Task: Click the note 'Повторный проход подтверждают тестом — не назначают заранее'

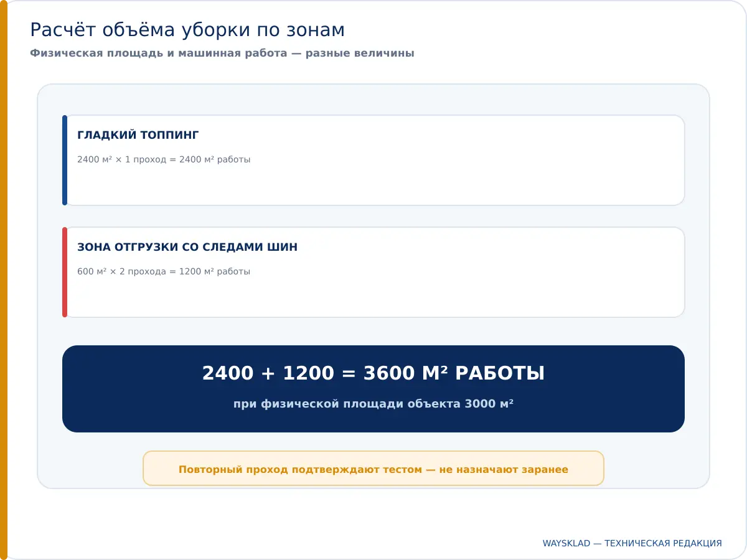Action: [x=374, y=469]
